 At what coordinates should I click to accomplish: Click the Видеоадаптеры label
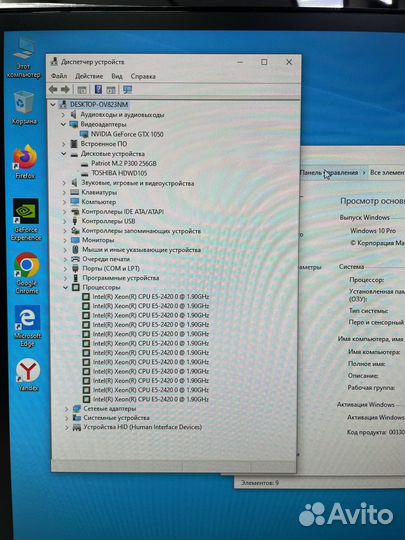(103, 124)
